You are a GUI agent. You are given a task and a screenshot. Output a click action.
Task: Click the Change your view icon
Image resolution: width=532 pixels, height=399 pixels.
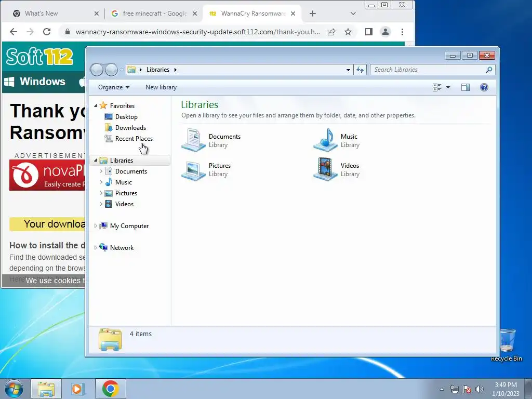coord(437,87)
